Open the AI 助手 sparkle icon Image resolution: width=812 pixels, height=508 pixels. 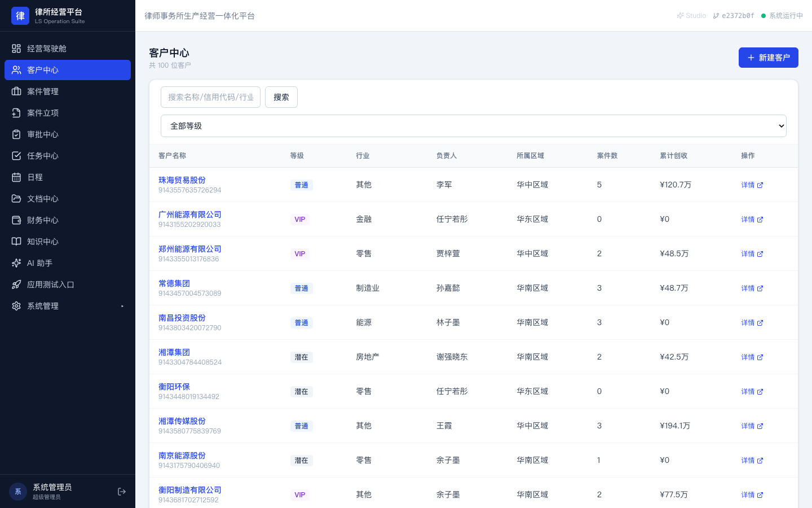[16, 263]
